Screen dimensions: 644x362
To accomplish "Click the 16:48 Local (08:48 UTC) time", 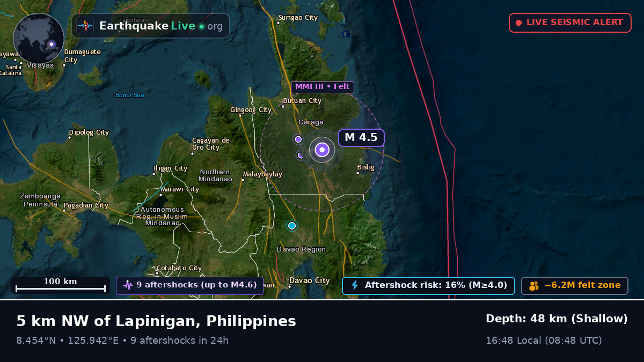I will point(544,341).
